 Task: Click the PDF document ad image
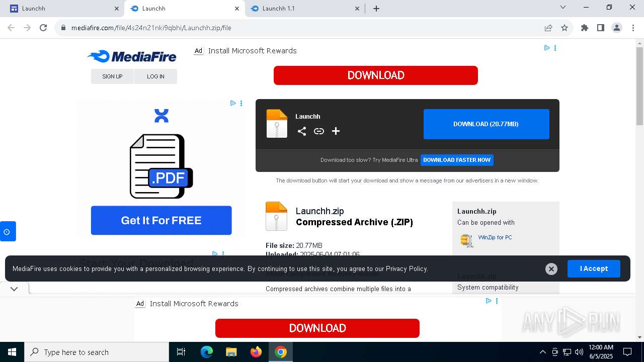coord(161,166)
